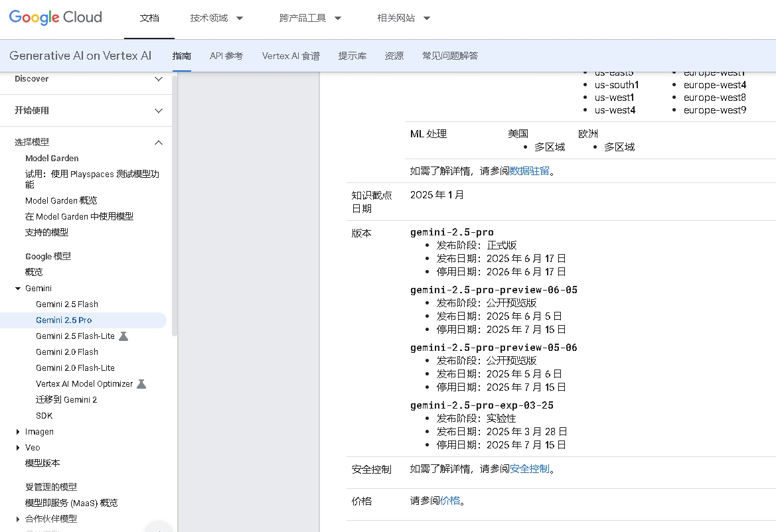The image size is (776, 532).
Task: Switch to the API 参考 tab
Action: tap(226, 56)
